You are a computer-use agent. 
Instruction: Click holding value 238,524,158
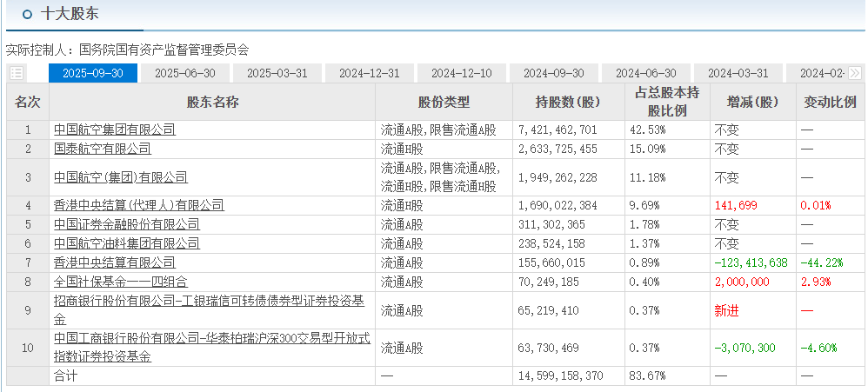point(552,243)
